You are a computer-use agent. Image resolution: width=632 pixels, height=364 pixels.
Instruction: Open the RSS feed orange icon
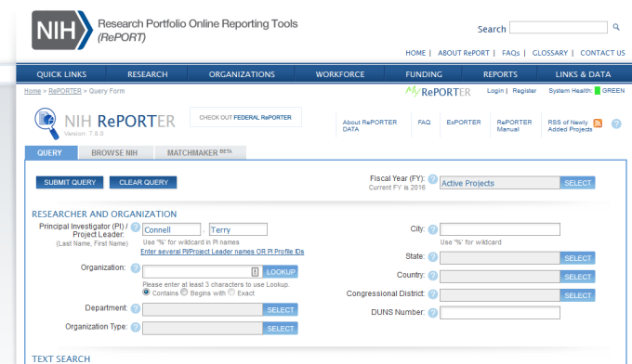click(599, 123)
